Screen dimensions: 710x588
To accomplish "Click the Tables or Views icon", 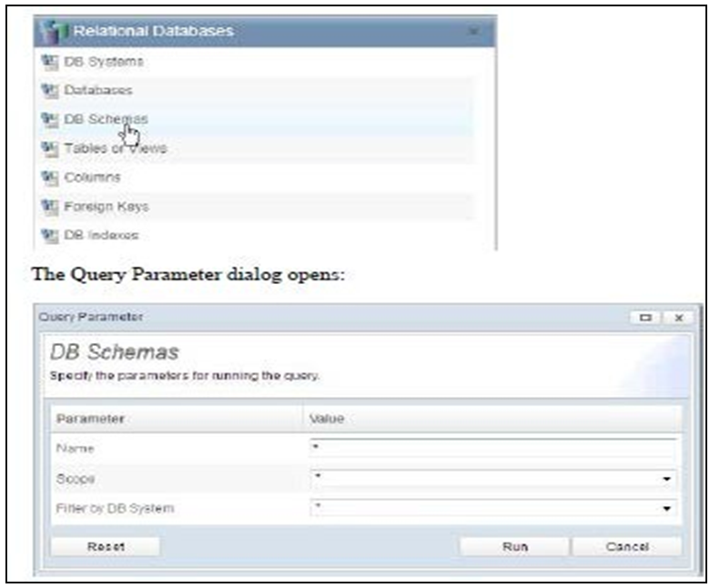I will pos(48,147).
